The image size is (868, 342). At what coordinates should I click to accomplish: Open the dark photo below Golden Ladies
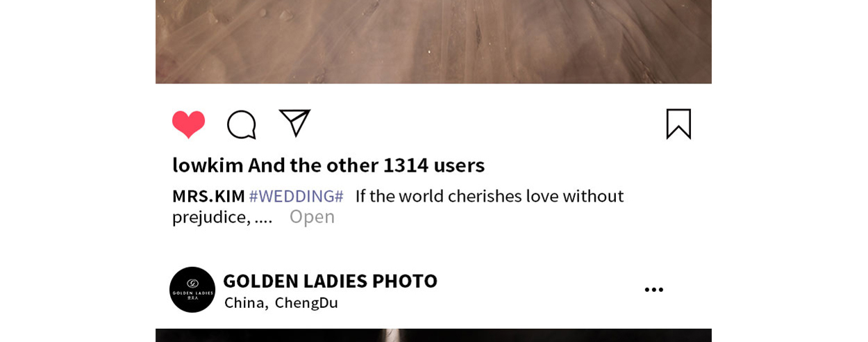click(x=433, y=335)
